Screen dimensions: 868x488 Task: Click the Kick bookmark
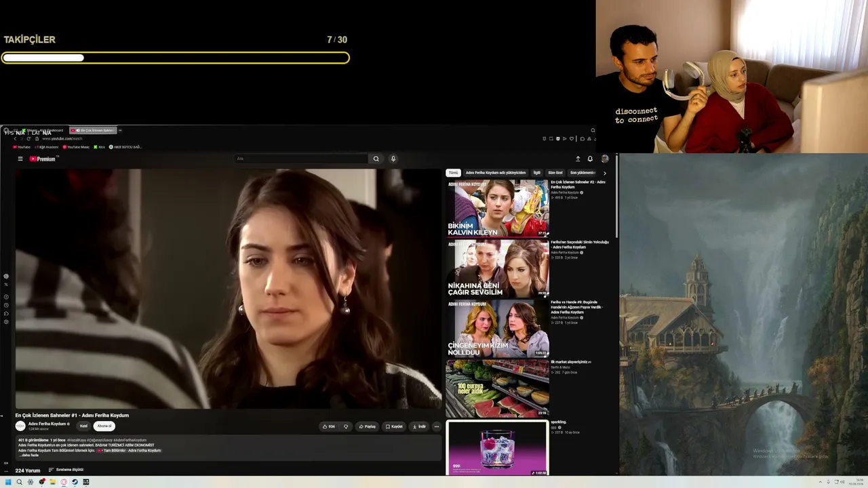point(99,147)
